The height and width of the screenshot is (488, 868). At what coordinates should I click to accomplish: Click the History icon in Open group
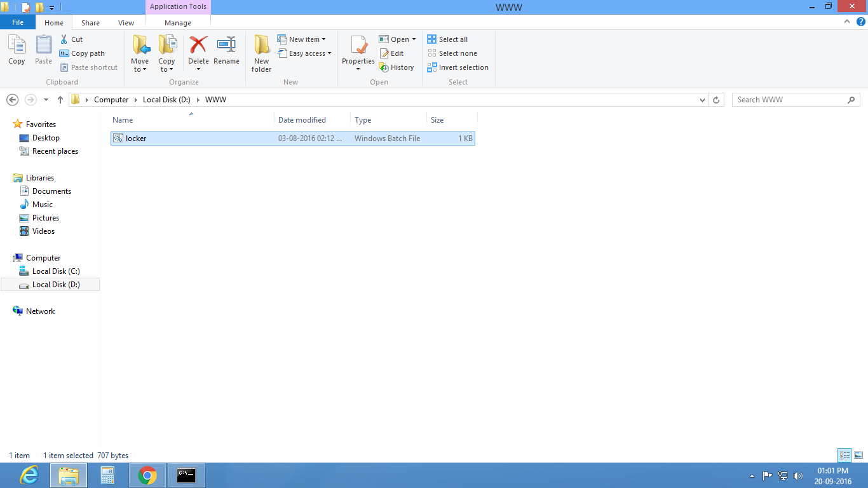click(397, 67)
